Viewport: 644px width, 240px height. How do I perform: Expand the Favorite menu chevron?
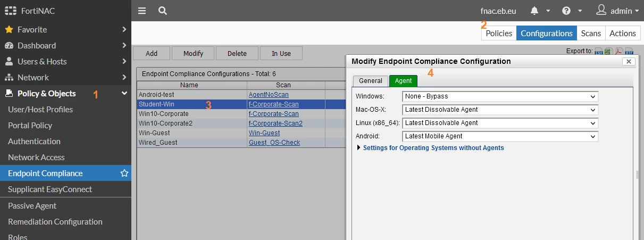pos(124,29)
